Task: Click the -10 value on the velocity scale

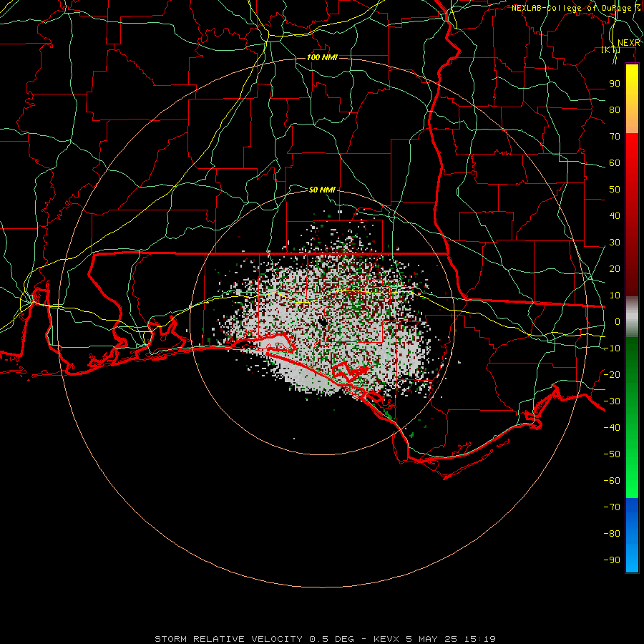Action: [612, 348]
